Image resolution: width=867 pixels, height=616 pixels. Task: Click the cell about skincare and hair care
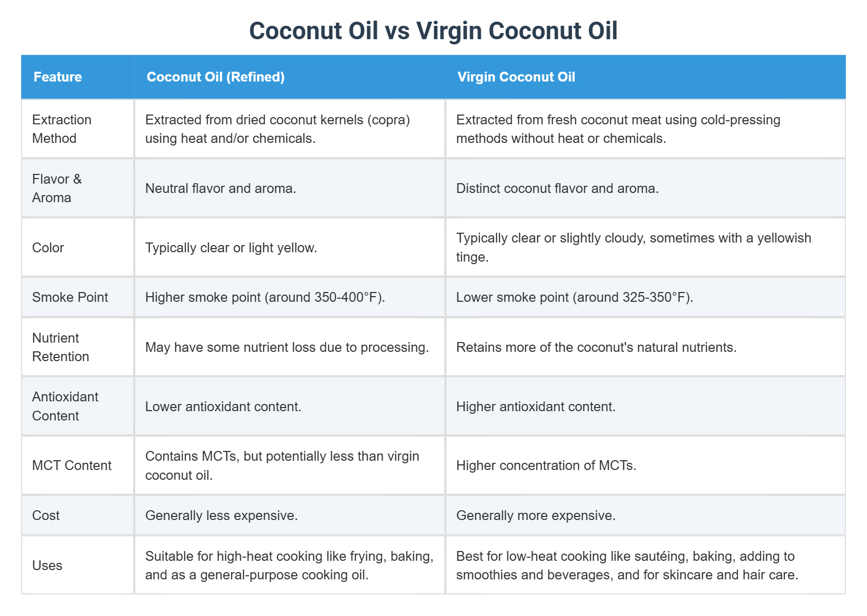pyautogui.click(x=646, y=565)
